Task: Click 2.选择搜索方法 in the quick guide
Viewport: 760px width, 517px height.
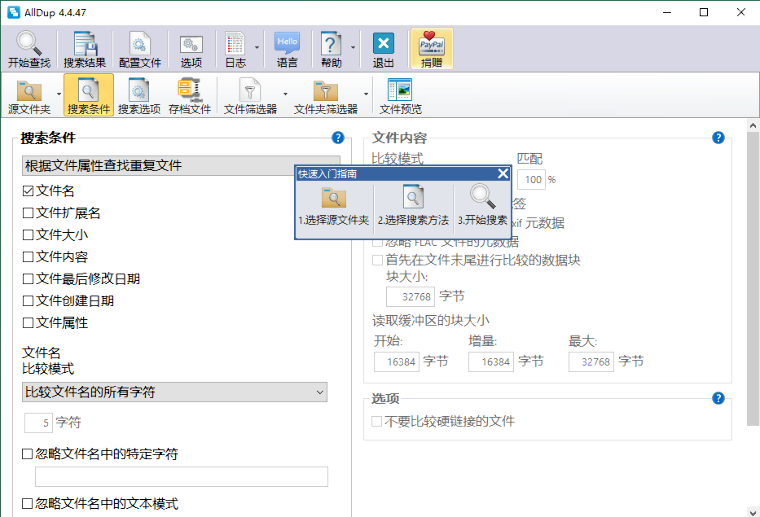Action: [x=413, y=206]
